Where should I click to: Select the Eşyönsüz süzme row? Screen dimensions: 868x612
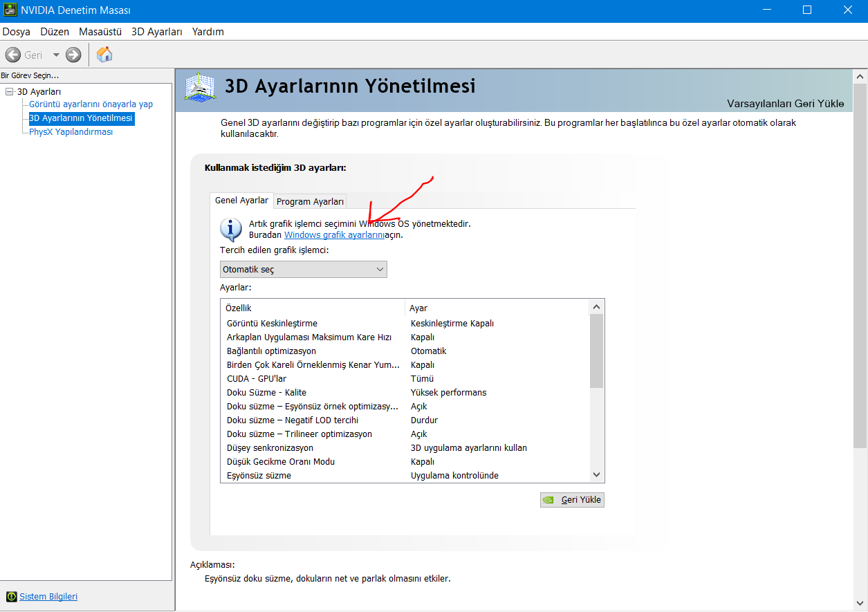click(405, 475)
